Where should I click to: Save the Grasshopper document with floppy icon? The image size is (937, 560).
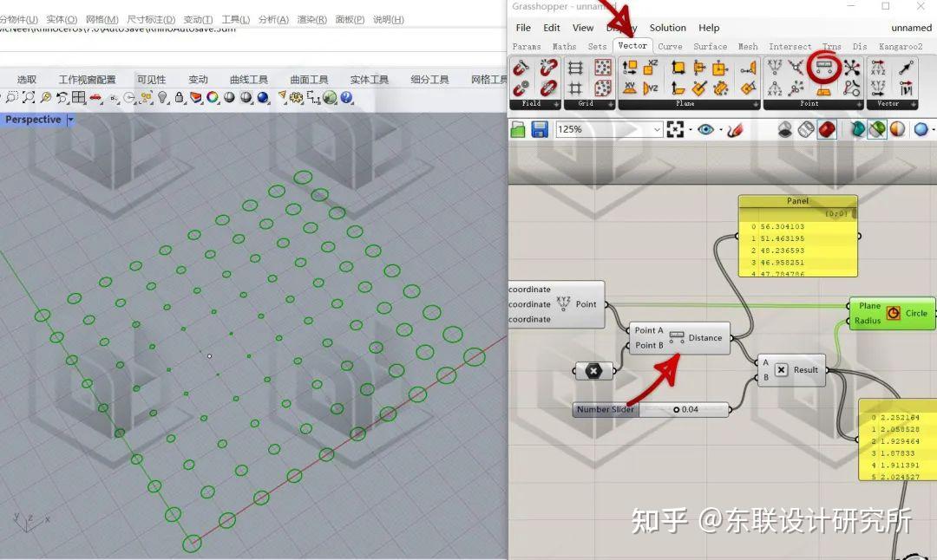pyautogui.click(x=540, y=129)
